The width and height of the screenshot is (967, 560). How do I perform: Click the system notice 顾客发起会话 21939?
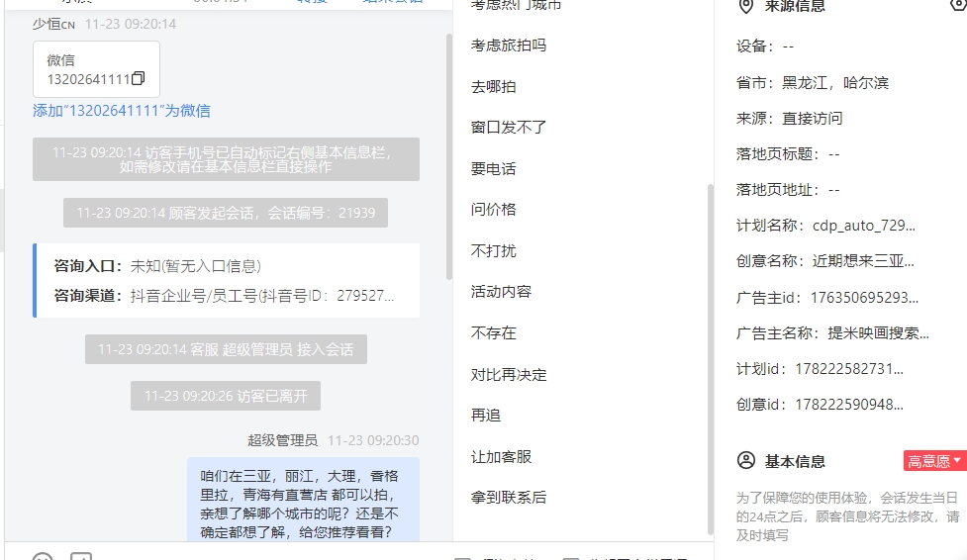tap(226, 213)
